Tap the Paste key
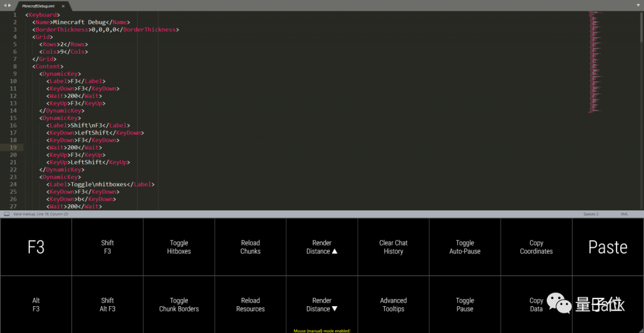 pyautogui.click(x=608, y=247)
